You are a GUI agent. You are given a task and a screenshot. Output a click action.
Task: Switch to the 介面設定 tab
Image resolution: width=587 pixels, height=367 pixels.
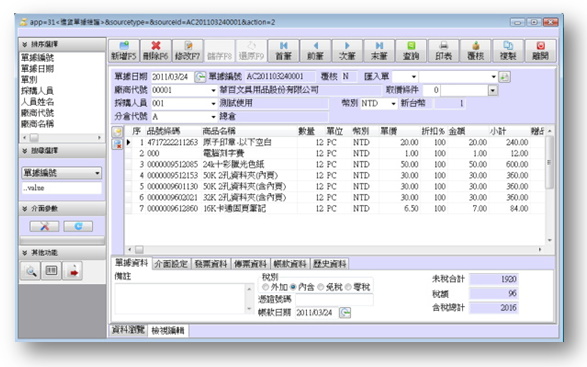coord(171,264)
